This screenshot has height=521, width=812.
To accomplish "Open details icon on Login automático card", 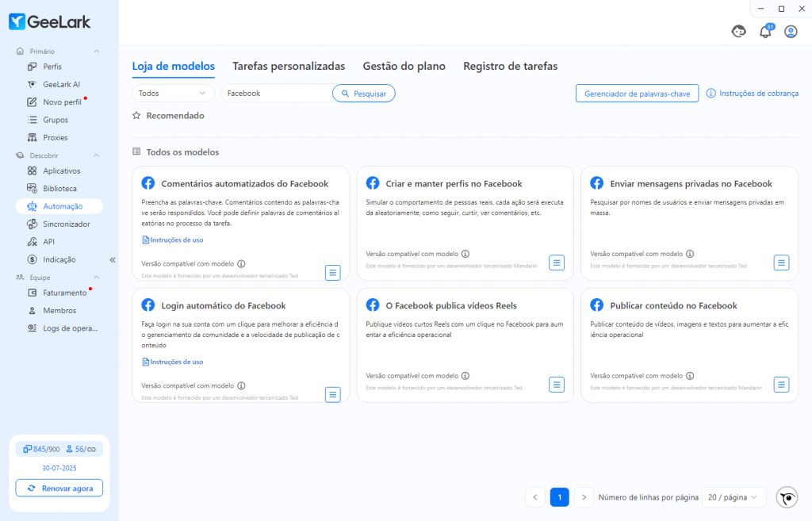I will 332,395.
